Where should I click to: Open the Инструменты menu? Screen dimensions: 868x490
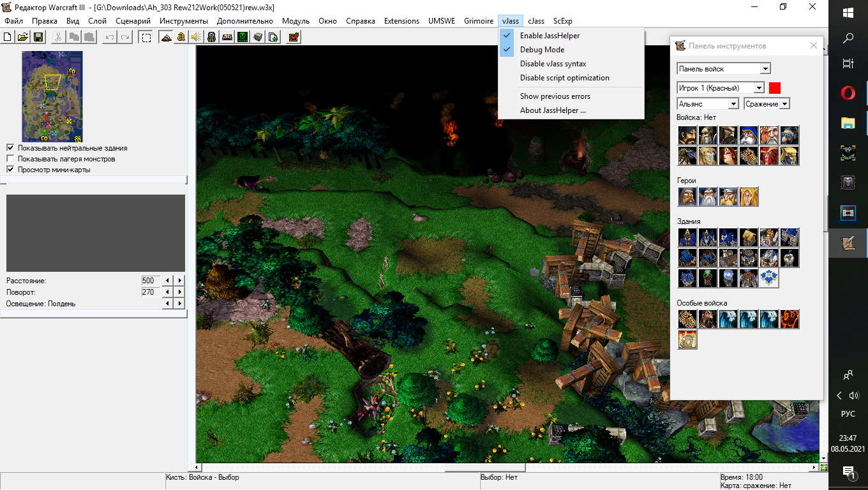[184, 21]
